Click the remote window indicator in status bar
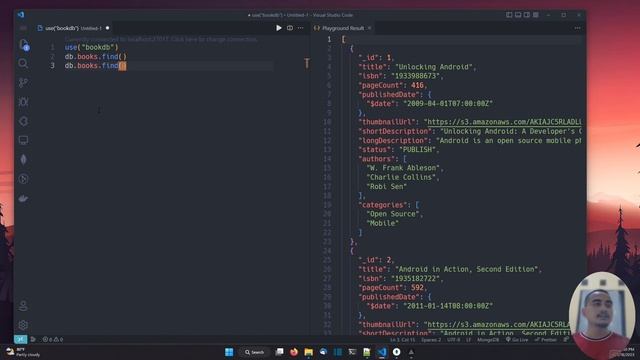This screenshot has width=640, height=360. click(20, 339)
